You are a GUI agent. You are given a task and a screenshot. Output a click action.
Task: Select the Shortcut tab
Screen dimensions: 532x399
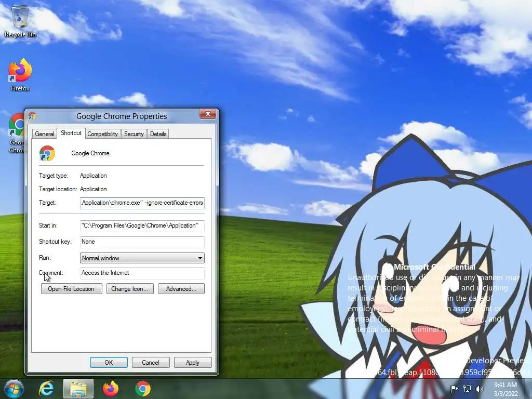[x=71, y=133]
